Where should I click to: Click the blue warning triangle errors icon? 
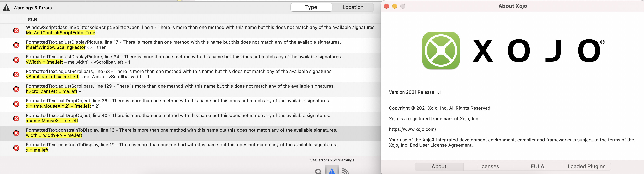[x=332, y=171]
